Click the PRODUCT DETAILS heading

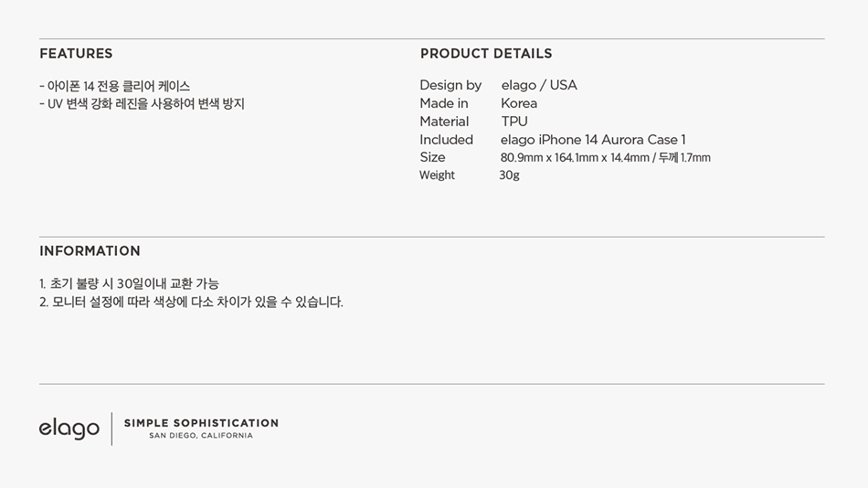[486, 54]
